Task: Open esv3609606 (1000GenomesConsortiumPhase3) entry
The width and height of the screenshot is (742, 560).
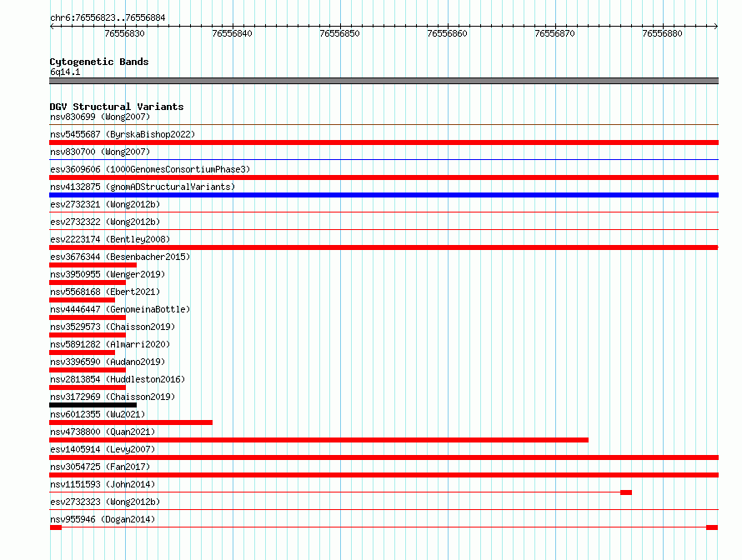Action: tap(150, 169)
